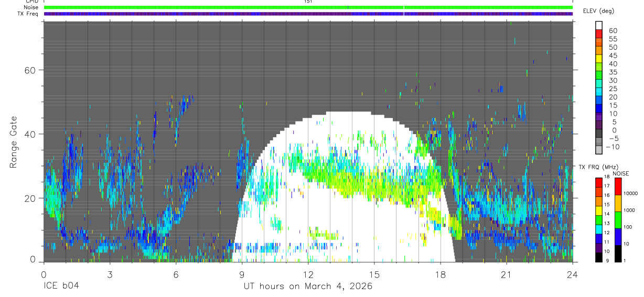
Task: Click the 'TX Freq' row label at top left
Action: (x=28, y=14)
